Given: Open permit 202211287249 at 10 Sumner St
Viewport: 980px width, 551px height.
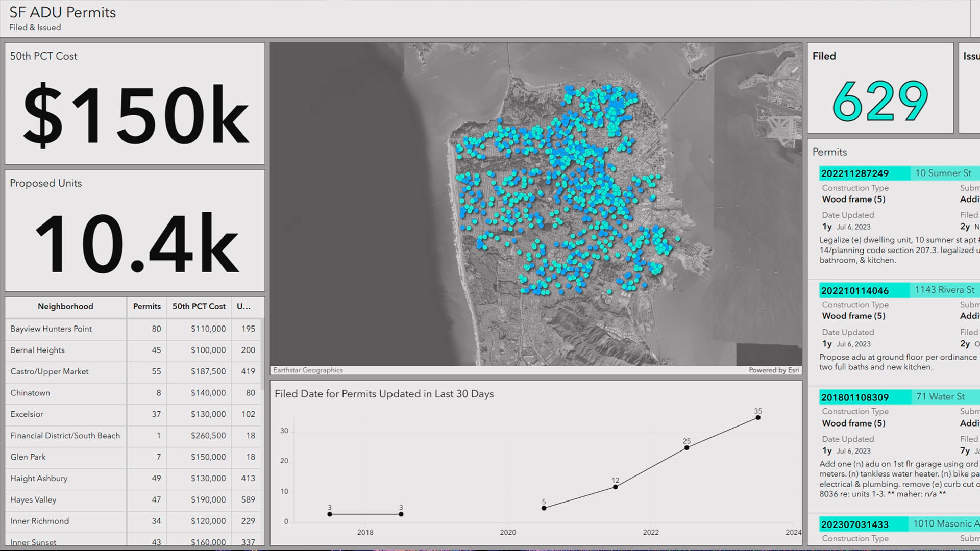Looking at the screenshot, I should (854, 173).
